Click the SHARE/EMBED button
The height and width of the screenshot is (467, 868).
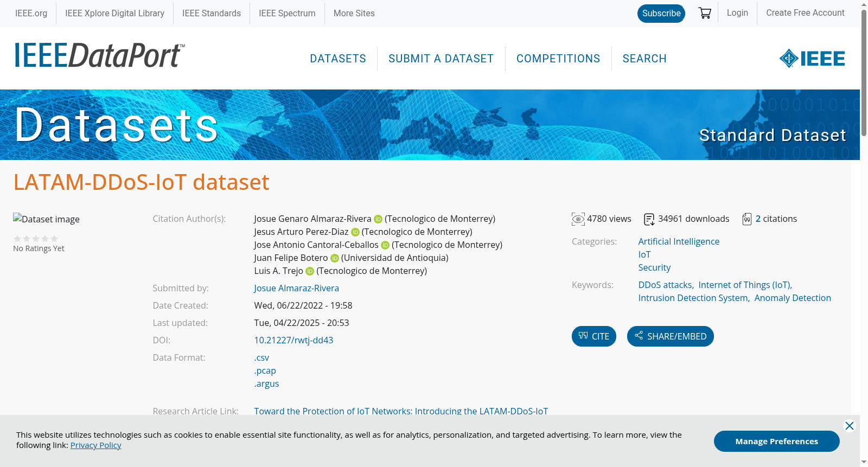(671, 336)
